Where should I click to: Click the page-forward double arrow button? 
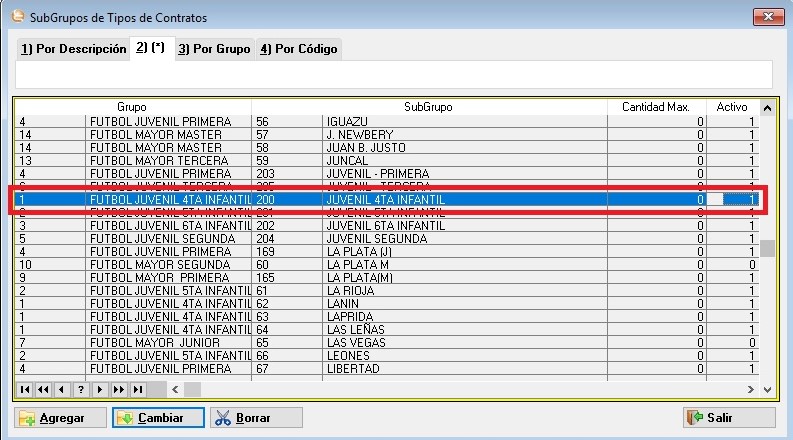tap(119, 389)
